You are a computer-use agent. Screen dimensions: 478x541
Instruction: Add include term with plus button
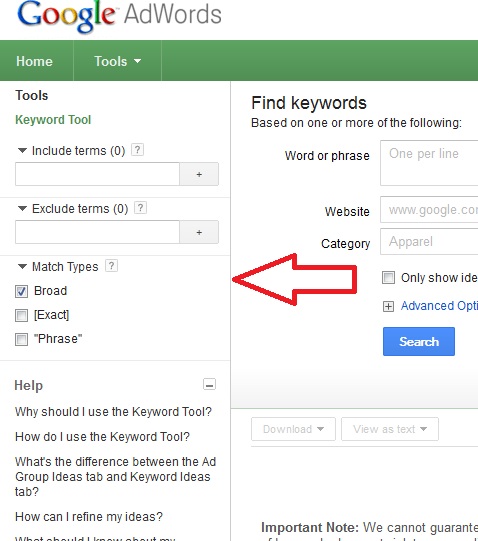(x=199, y=174)
